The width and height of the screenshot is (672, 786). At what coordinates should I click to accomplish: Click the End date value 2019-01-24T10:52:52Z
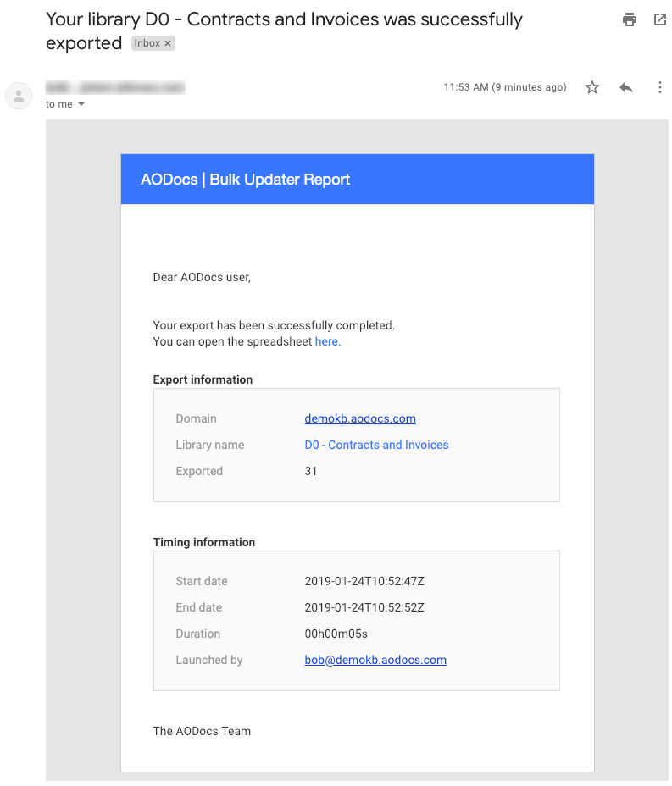(364, 607)
